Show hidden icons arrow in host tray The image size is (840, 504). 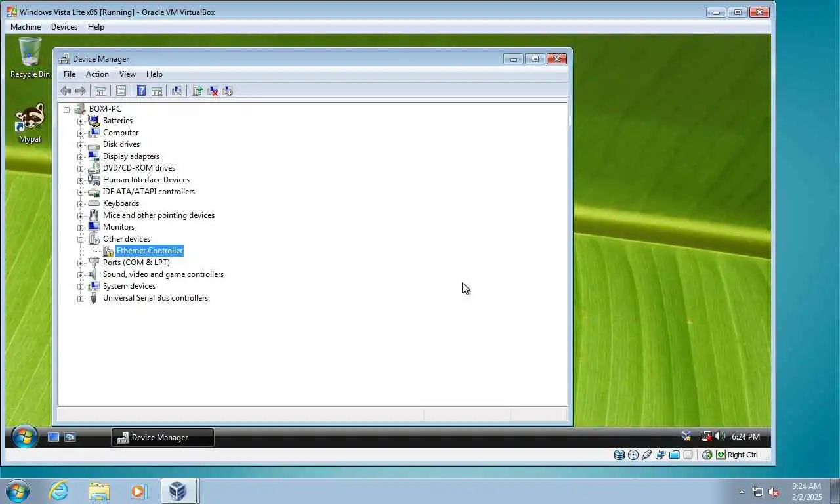(742, 492)
